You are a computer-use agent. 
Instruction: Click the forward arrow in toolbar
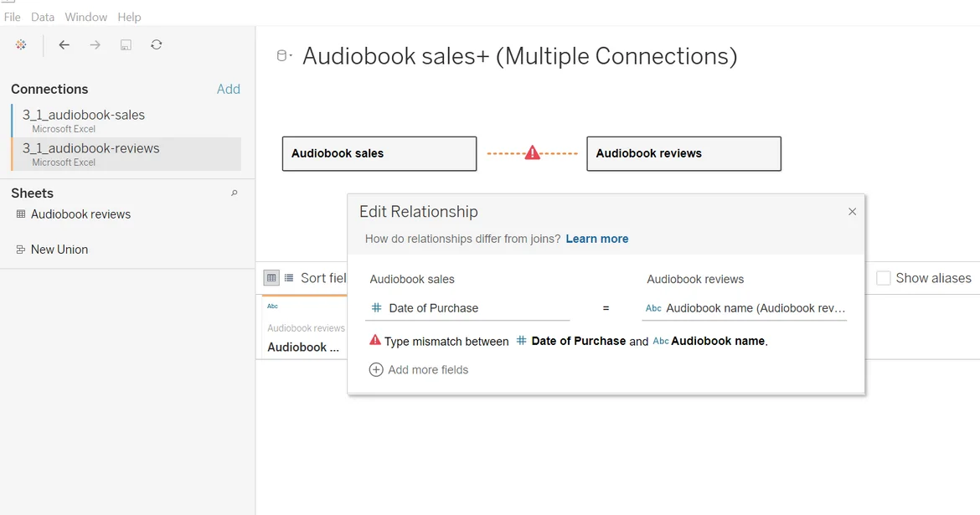tap(95, 45)
